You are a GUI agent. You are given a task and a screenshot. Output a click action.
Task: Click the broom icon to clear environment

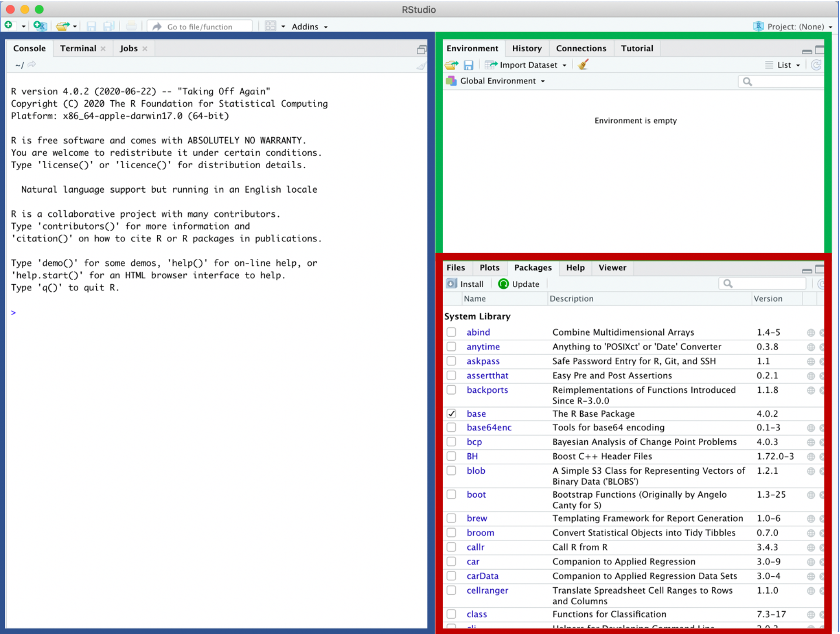click(x=583, y=65)
